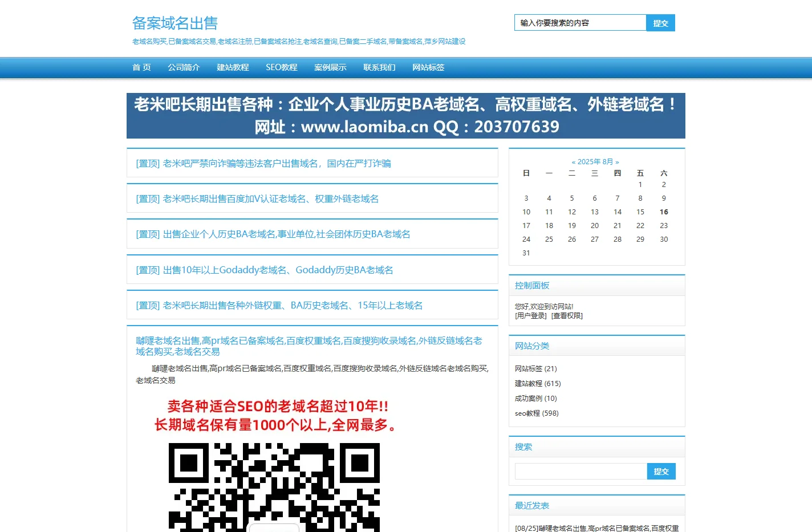
Task: Open the 2025年 8月 calendar heading
Action: pos(595,162)
